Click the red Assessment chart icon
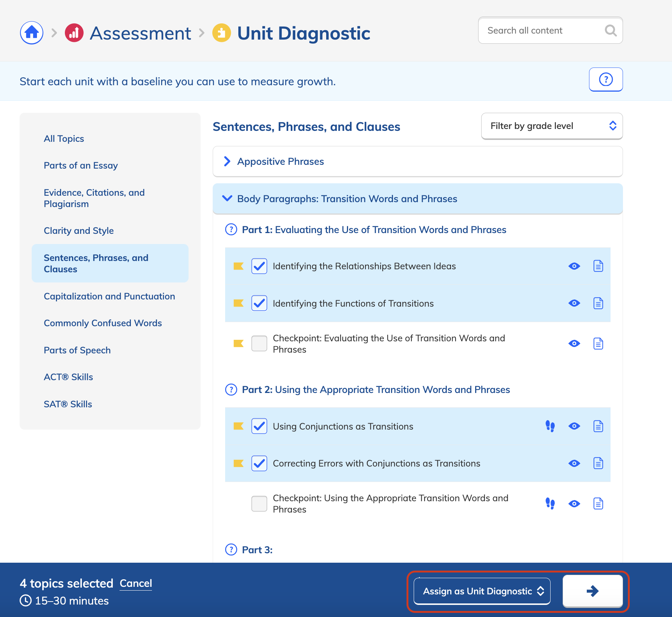This screenshot has width=672, height=617. (74, 33)
